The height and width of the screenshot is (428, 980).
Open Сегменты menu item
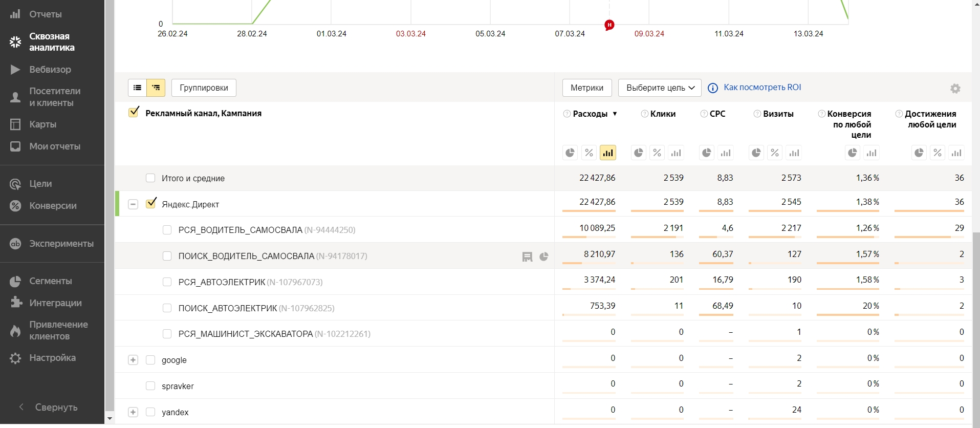50,281
